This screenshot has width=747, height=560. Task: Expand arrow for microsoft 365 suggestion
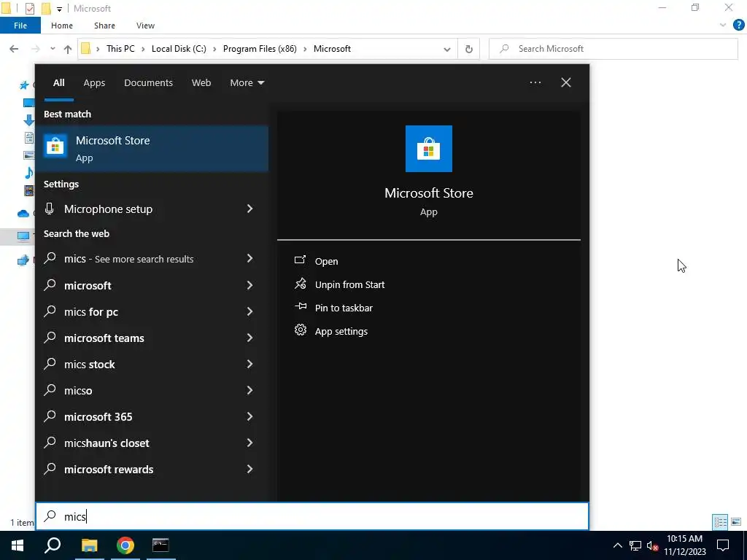[249, 416]
